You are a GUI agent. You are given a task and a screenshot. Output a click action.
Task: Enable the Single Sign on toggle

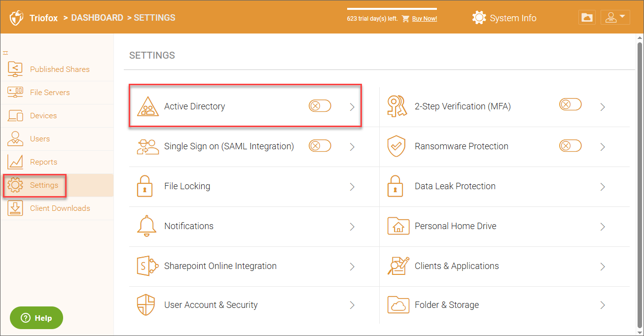[x=320, y=146]
